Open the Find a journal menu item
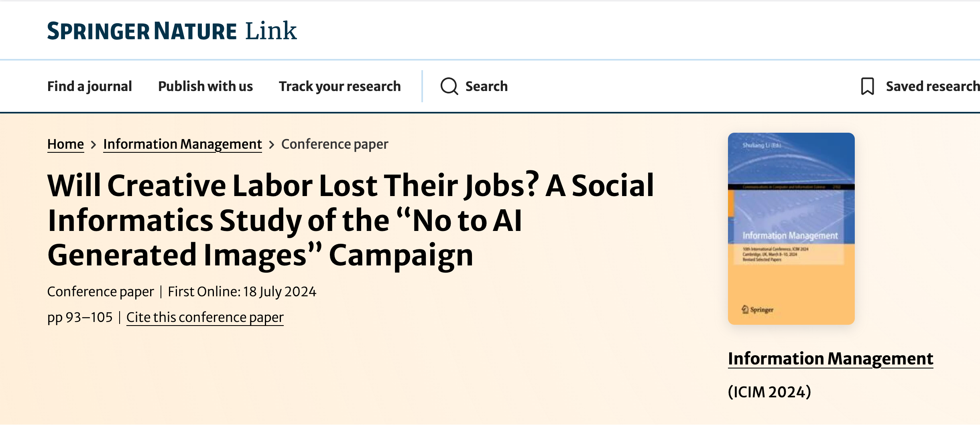Image resolution: width=980 pixels, height=425 pixels. pyautogui.click(x=89, y=86)
